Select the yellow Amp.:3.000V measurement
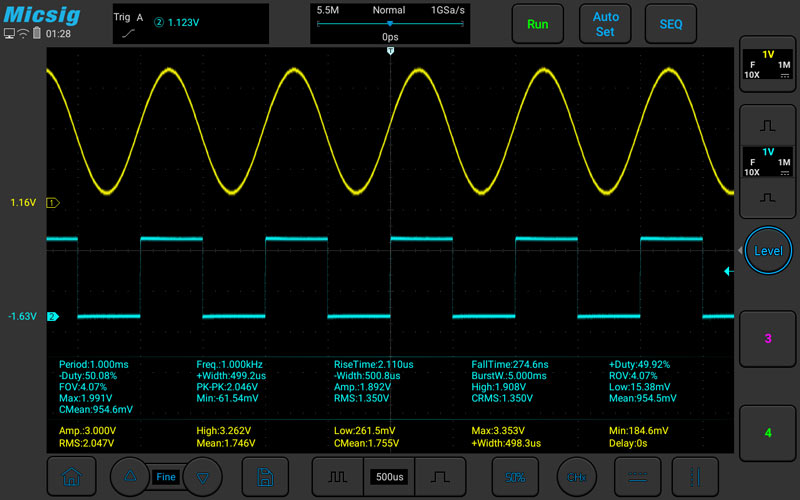Viewport: 800px width, 500px height. (87, 431)
